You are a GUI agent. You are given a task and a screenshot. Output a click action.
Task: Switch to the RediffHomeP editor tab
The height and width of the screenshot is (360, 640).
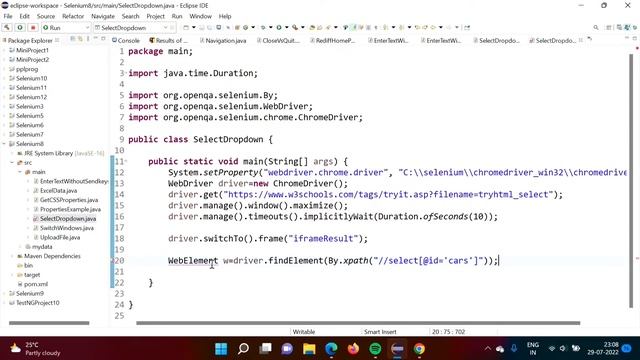(333, 40)
